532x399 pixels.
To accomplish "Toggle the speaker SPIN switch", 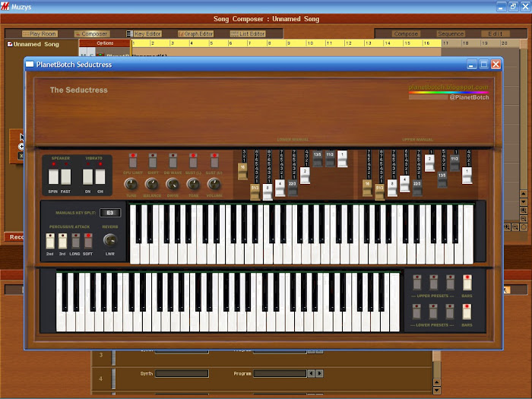I will click(53, 177).
